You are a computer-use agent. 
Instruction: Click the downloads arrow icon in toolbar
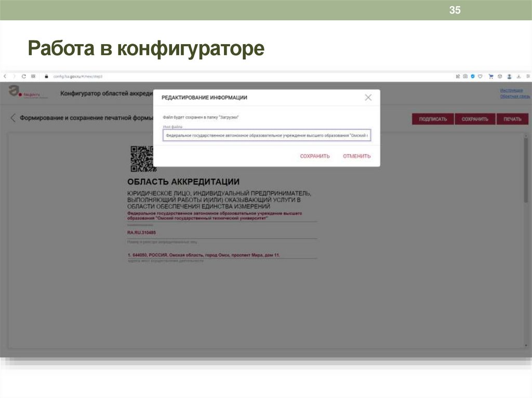pos(519,76)
